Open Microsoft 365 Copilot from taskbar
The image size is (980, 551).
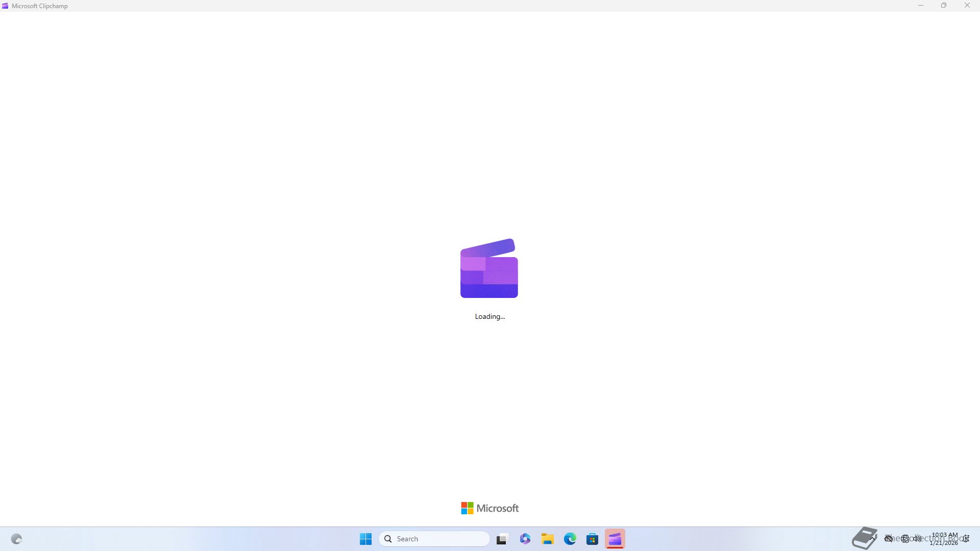click(525, 539)
